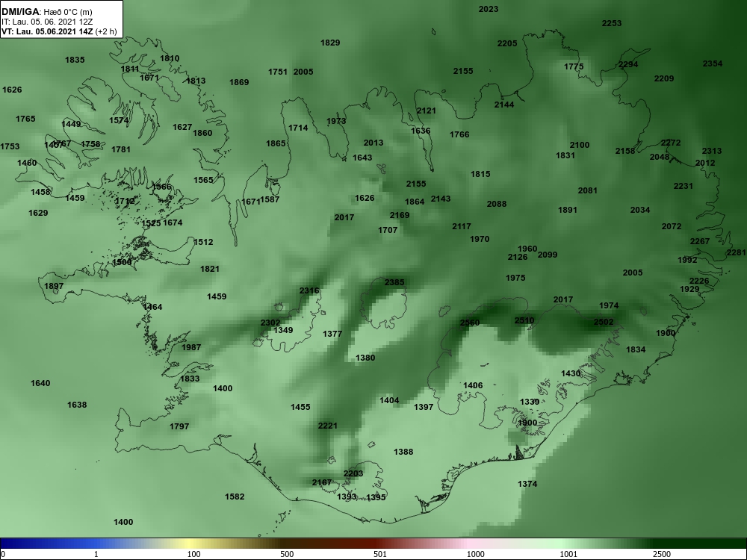The image size is (747, 560).
Task: Click map value 1512
Action: click(203, 243)
